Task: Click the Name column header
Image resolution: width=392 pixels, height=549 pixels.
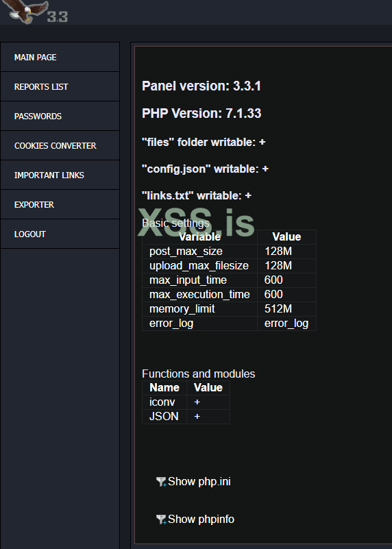Action: (x=164, y=388)
